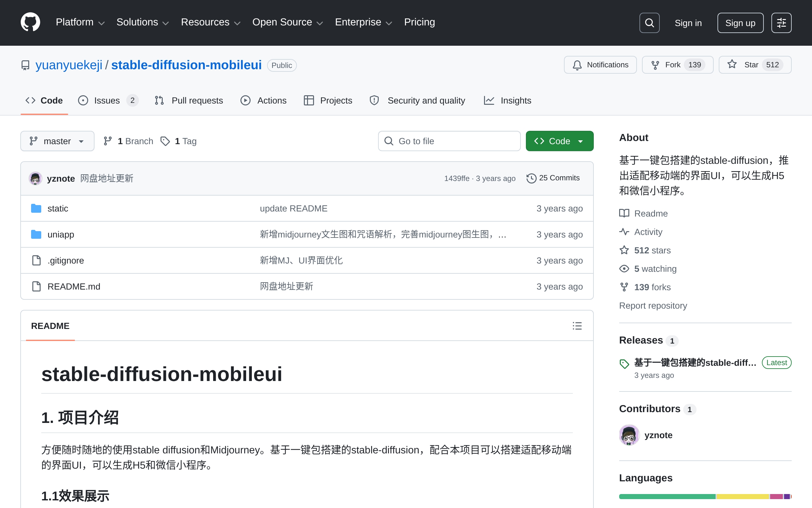This screenshot has width=812, height=508.
Task: Expand the Resources menu
Action: [210, 22]
